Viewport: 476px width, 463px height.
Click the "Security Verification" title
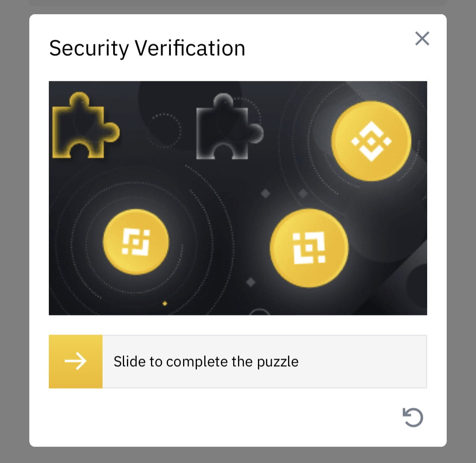pyautogui.click(x=147, y=48)
